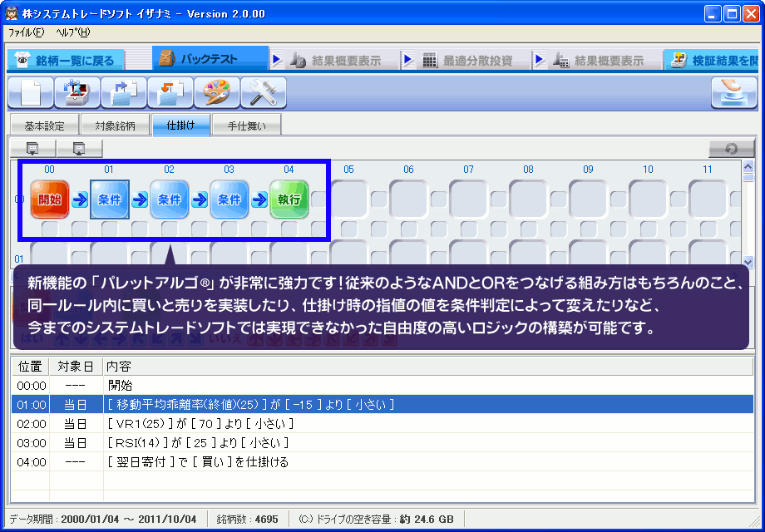Screen dimensions: 765x532
Task: Click the grey undo arrow button
Action: point(731,149)
